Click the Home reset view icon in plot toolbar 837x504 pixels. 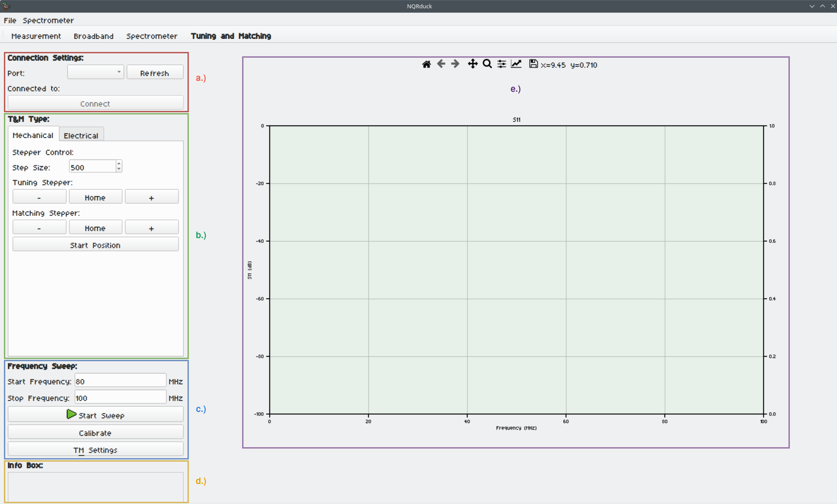(426, 64)
